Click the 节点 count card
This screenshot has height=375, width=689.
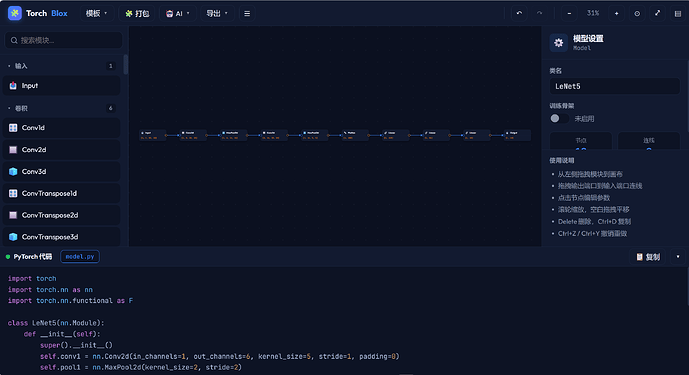(x=581, y=141)
